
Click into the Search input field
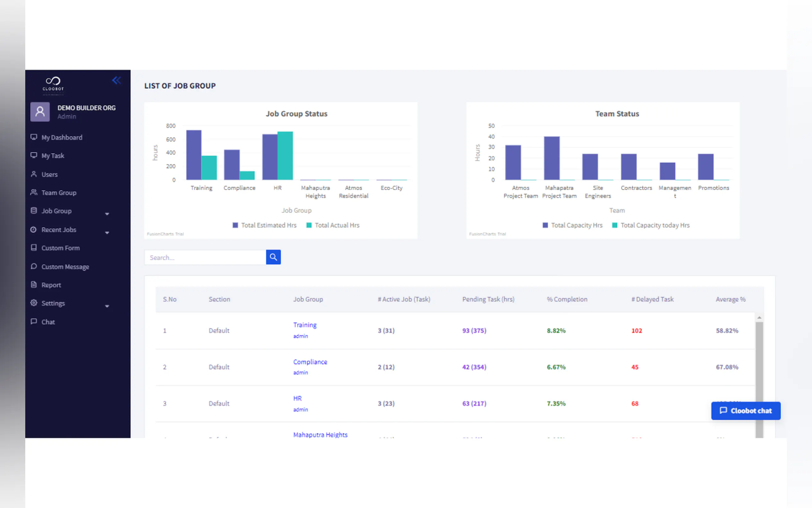point(205,258)
